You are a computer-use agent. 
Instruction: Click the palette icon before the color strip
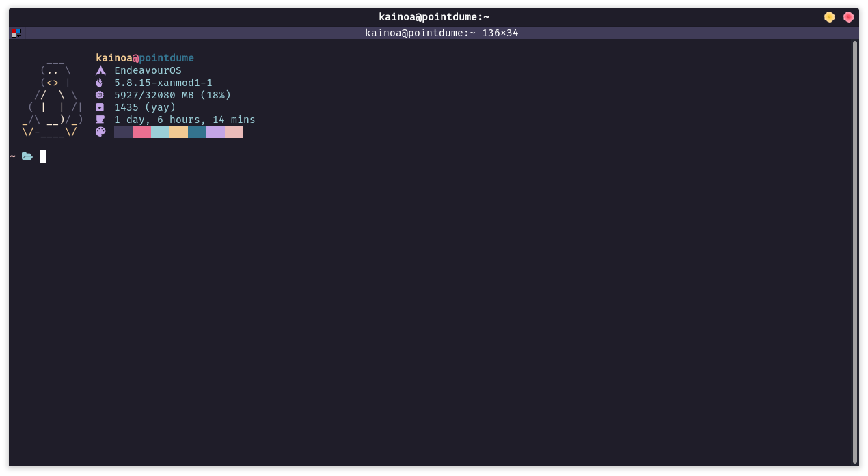(x=100, y=131)
